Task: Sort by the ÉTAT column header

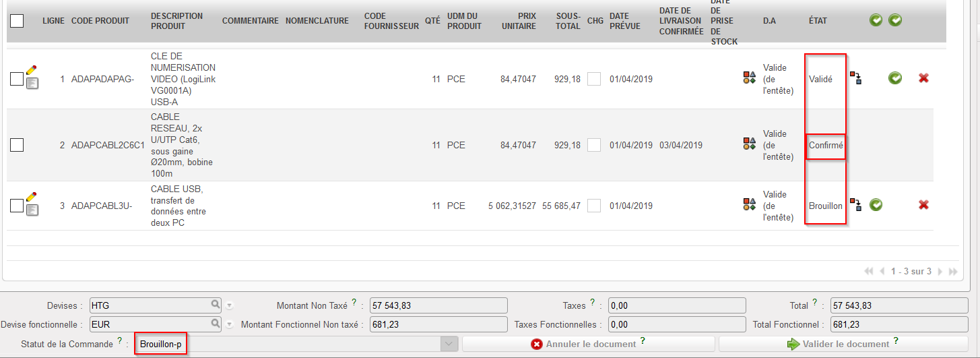Action: (x=818, y=21)
